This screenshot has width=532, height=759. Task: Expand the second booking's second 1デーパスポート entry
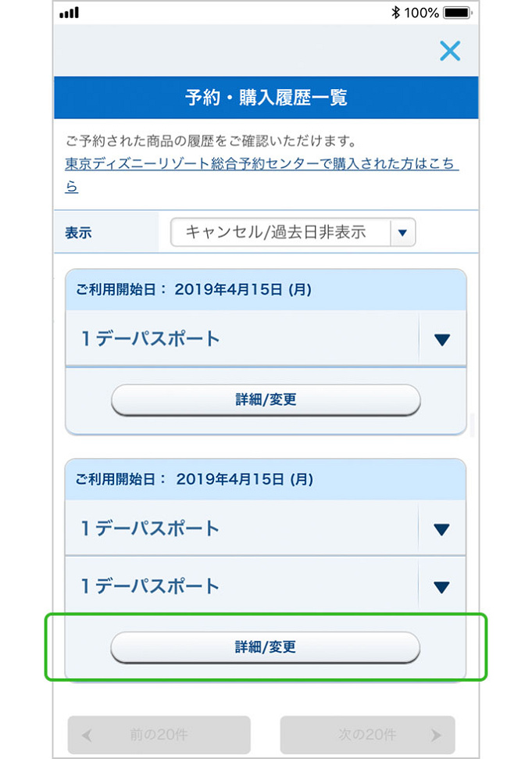click(441, 585)
